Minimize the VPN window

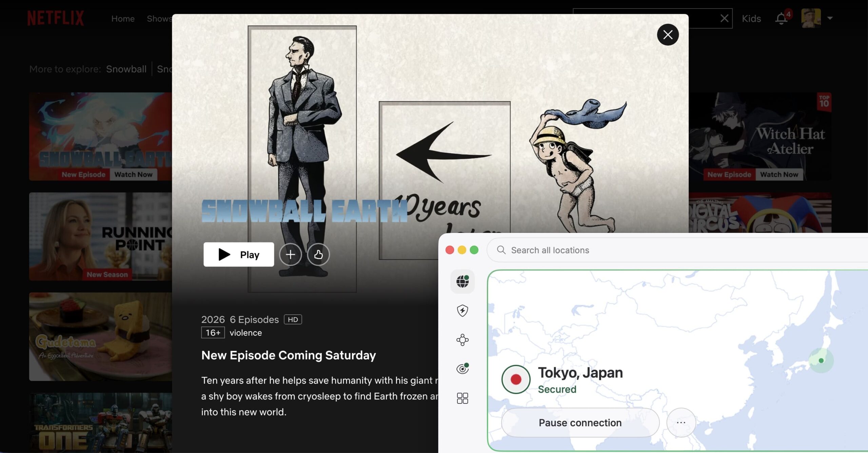tap(462, 250)
